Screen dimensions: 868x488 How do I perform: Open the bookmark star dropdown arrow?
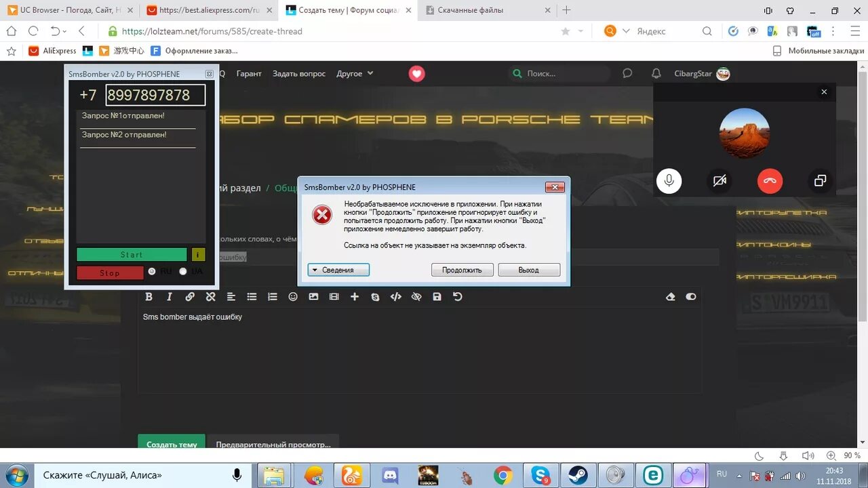(580, 31)
